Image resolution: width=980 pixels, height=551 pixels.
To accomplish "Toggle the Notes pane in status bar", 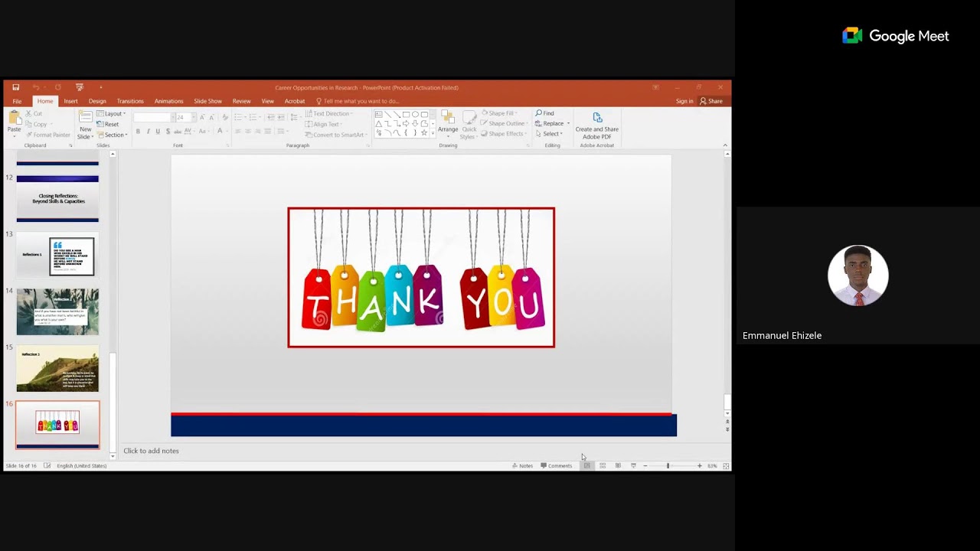I will click(522, 465).
